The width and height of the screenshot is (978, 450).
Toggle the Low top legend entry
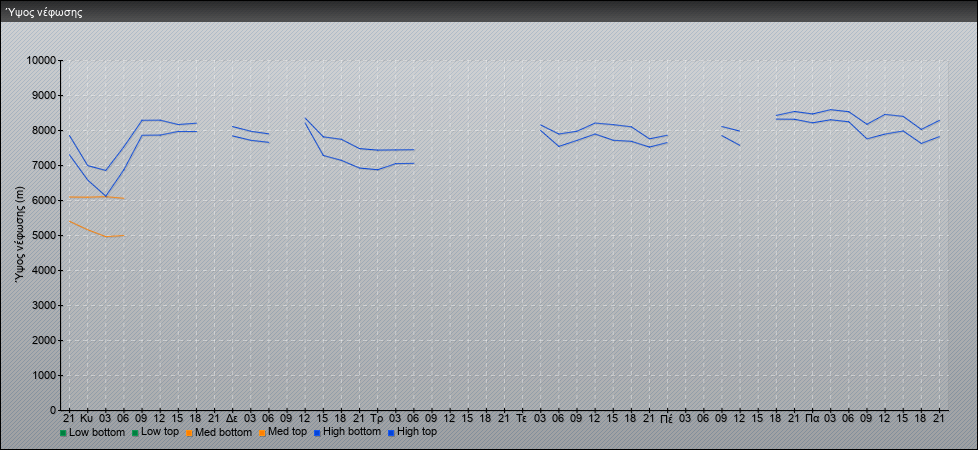[155, 432]
